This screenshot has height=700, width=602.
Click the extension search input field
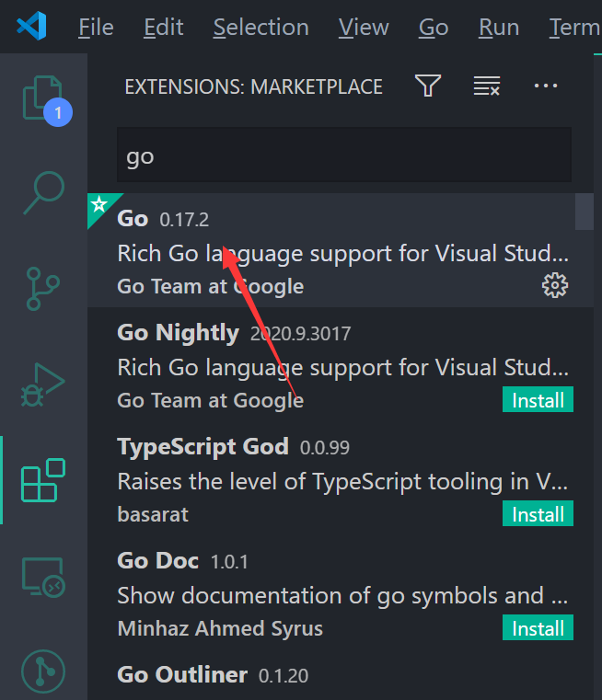(x=343, y=155)
